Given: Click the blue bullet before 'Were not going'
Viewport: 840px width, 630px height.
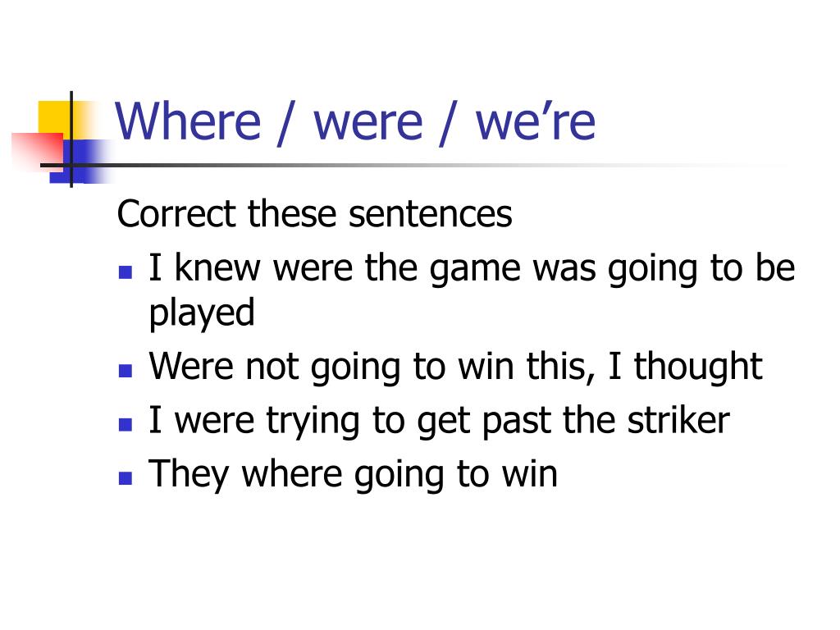Looking at the screenshot, I should pyautogui.click(x=126, y=371).
